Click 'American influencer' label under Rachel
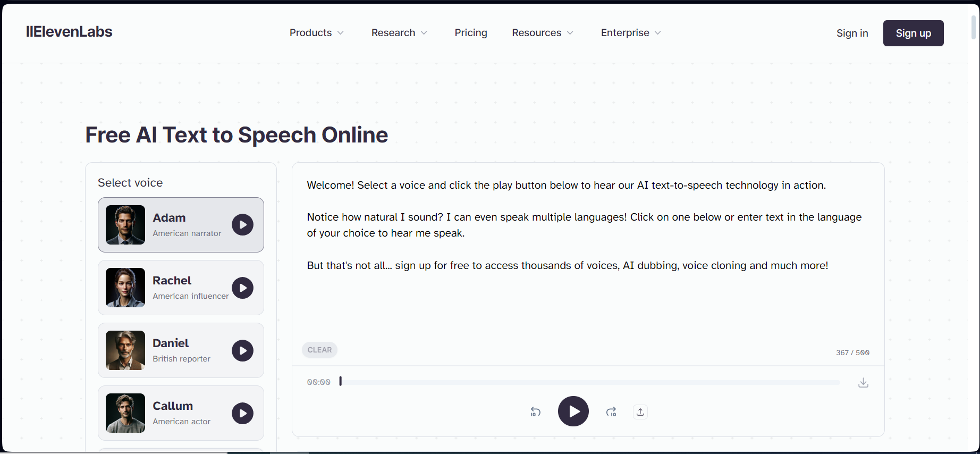 pyautogui.click(x=191, y=296)
